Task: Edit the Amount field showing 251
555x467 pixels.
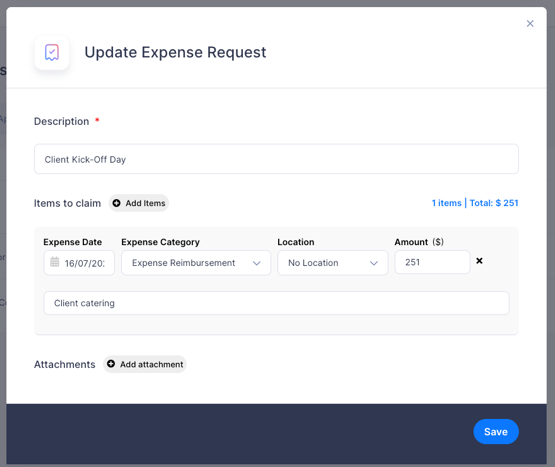Action: coord(432,262)
